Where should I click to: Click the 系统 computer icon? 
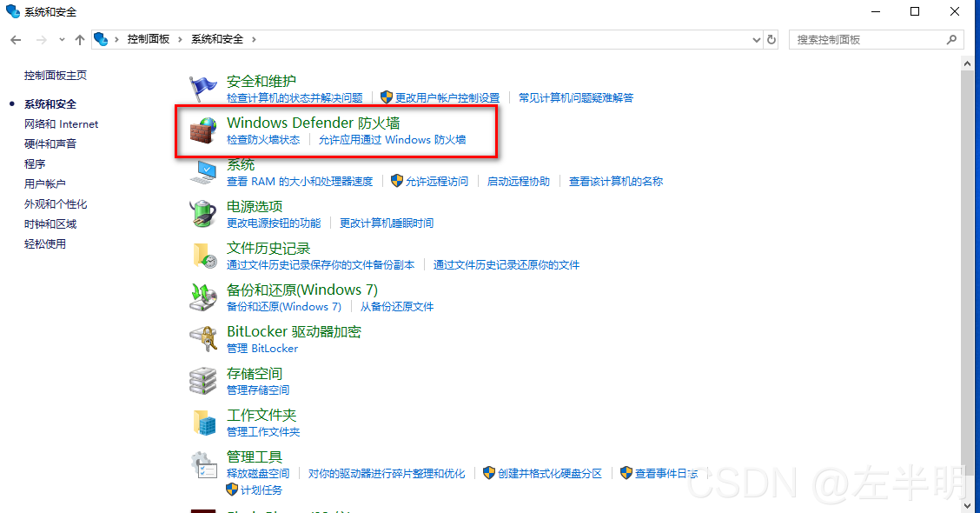pos(203,173)
